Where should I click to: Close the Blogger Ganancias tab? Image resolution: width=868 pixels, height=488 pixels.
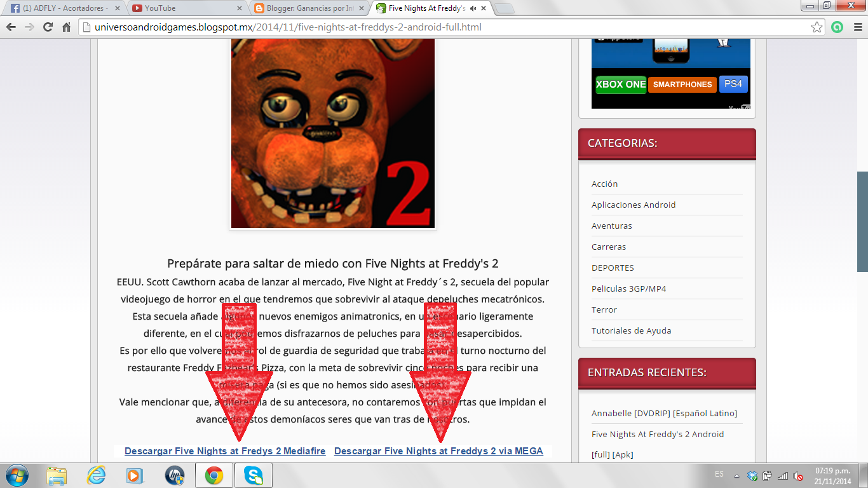pyautogui.click(x=362, y=8)
